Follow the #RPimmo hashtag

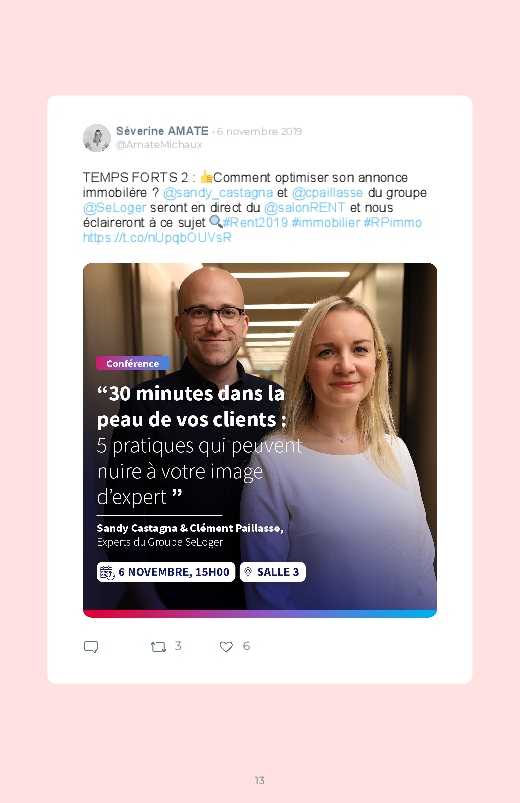(x=392, y=222)
